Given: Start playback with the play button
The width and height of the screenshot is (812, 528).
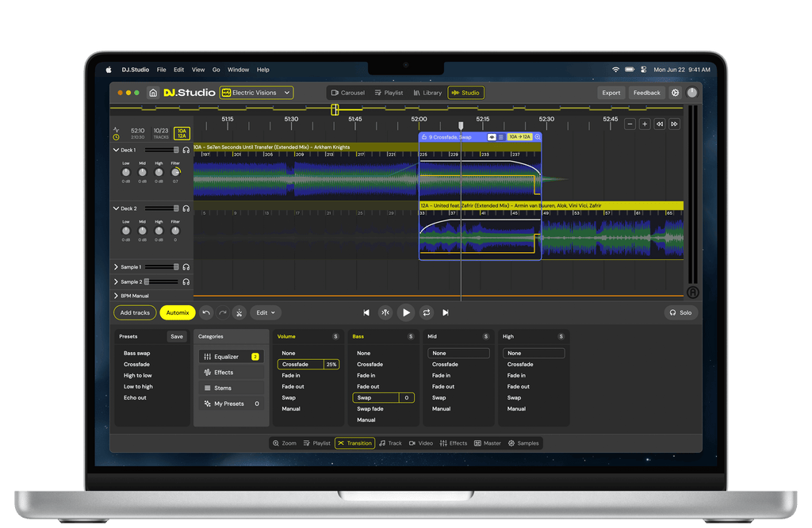Looking at the screenshot, I should (x=406, y=312).
